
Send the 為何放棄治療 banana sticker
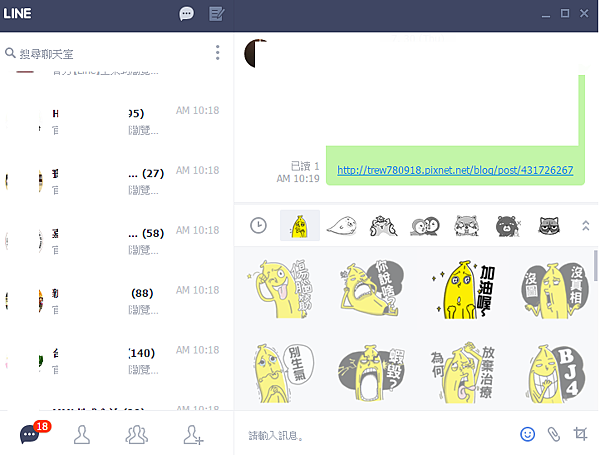(x=463, y=373)
